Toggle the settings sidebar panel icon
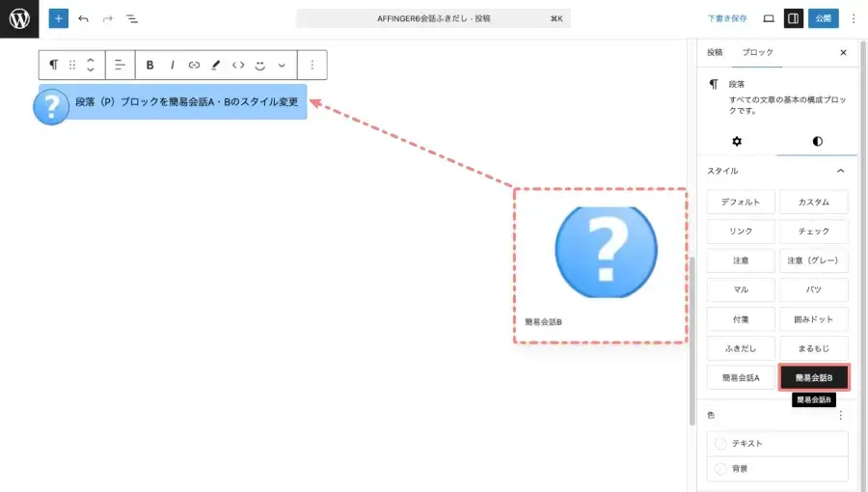868x492 pixels. point(794,19)
